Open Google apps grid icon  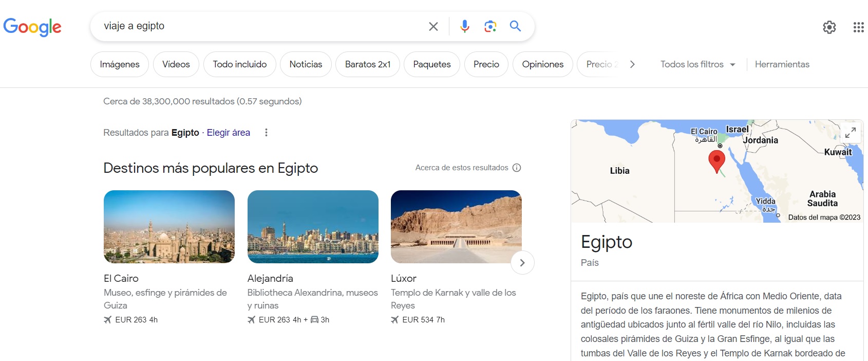(858, 27)
